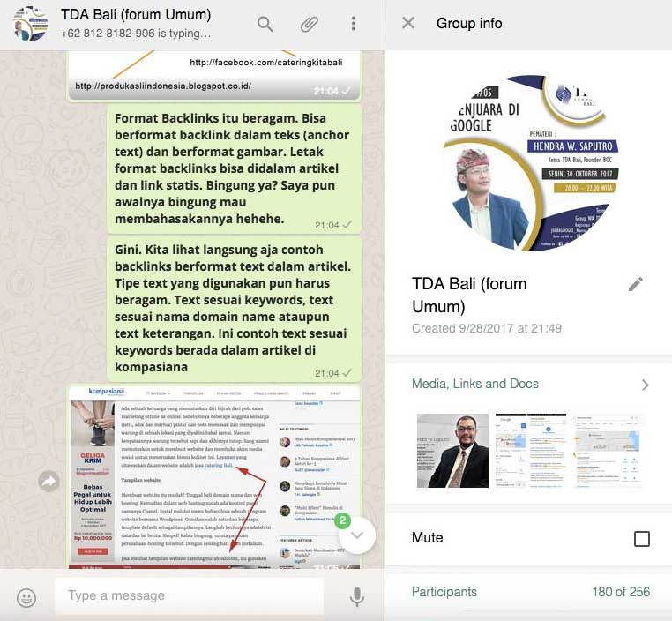
Task: Close the Group info panel
Action: 408,24
